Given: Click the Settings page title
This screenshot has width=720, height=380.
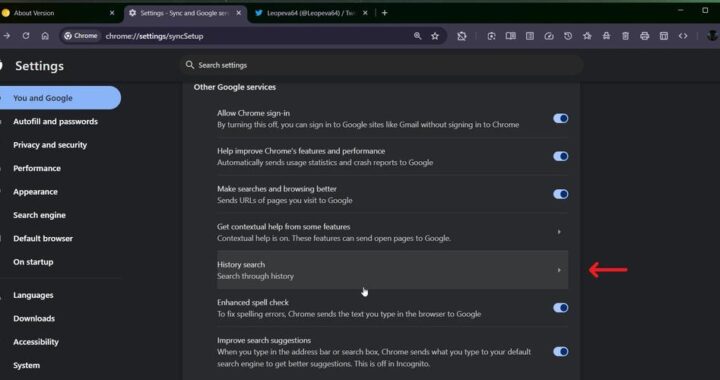Looking at the screenshot, I should point(39,66).
